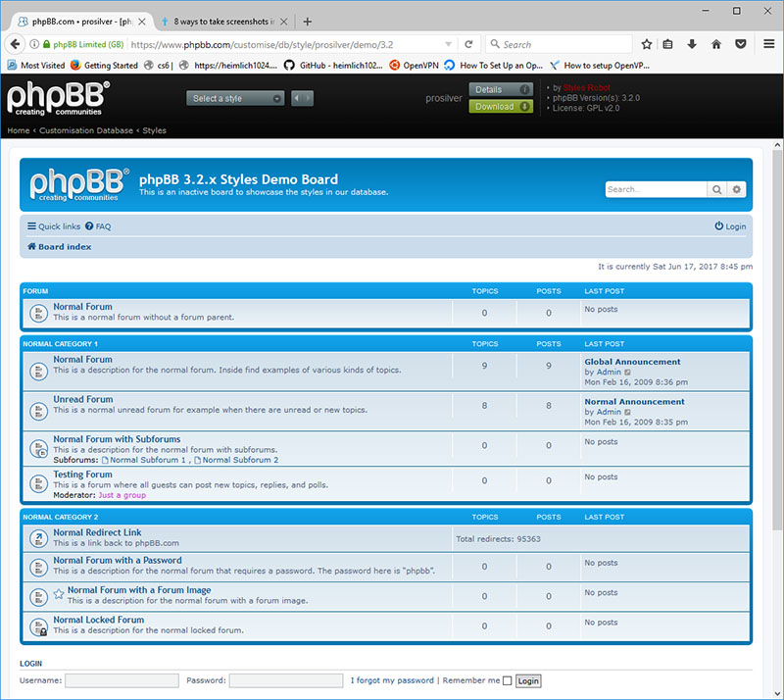Screen dimensions: 784x700
Task: Focus the browser Search box
Action: click(558, 44)
